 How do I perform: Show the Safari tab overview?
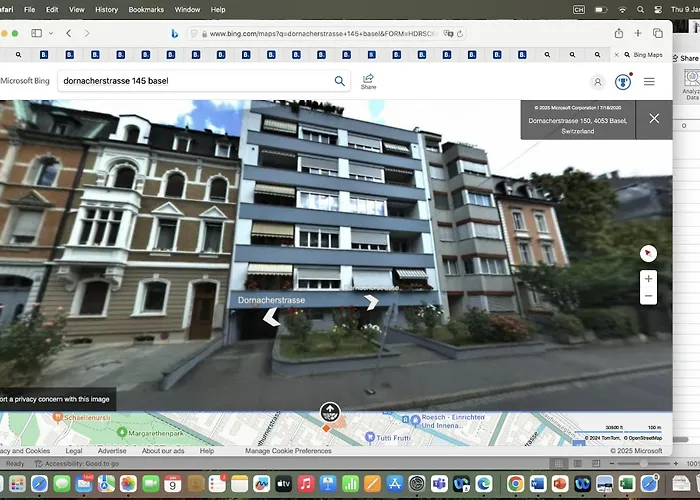click(x=658, y=33)
